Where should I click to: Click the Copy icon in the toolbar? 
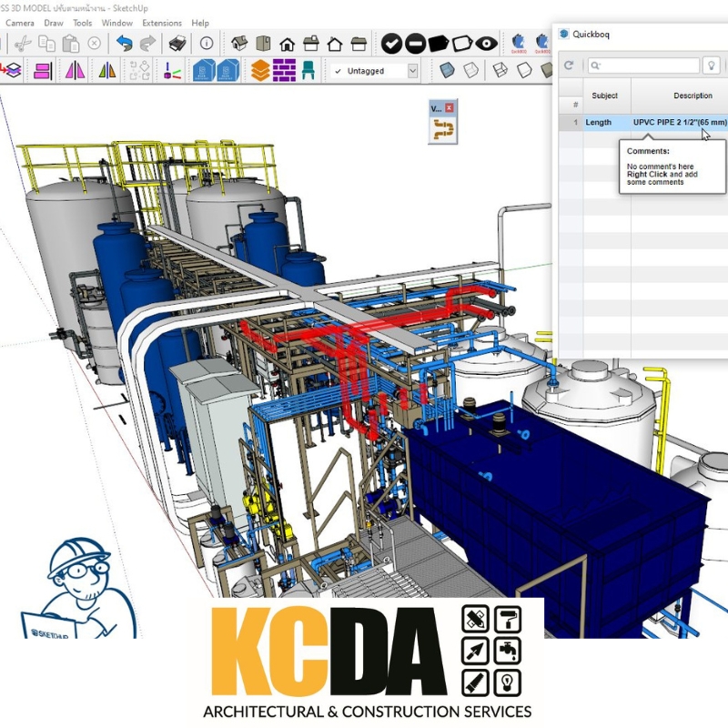tap(47, 44)
